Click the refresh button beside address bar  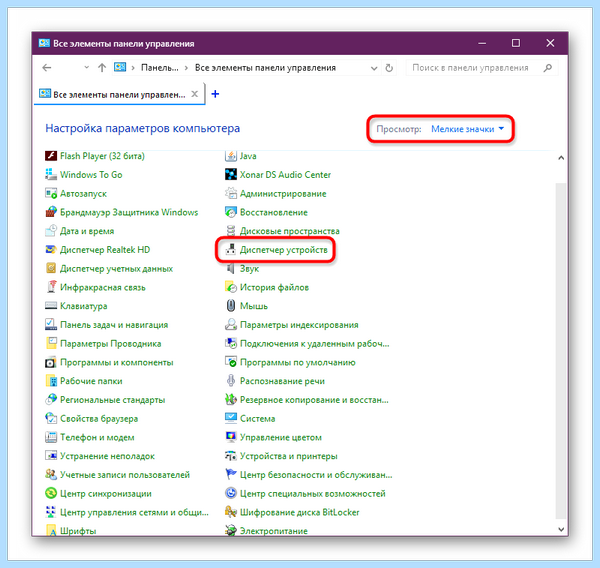[x=389, y=68]
